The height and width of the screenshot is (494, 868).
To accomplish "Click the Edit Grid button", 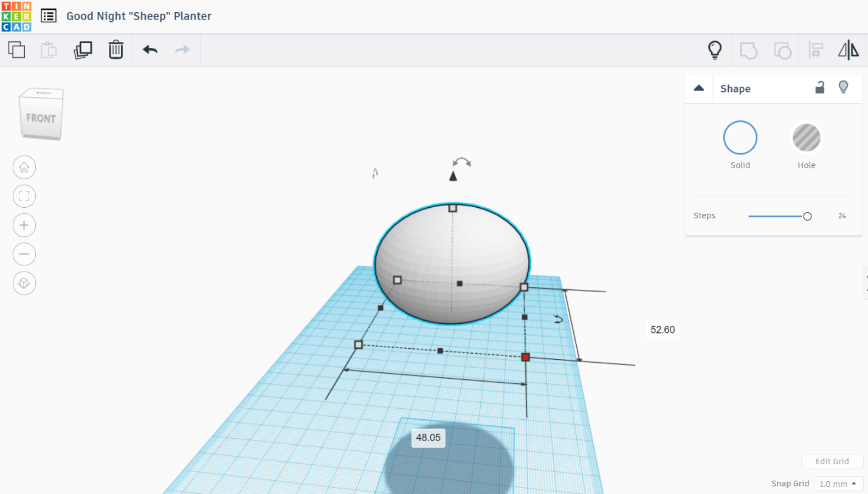I will (832, 461).
